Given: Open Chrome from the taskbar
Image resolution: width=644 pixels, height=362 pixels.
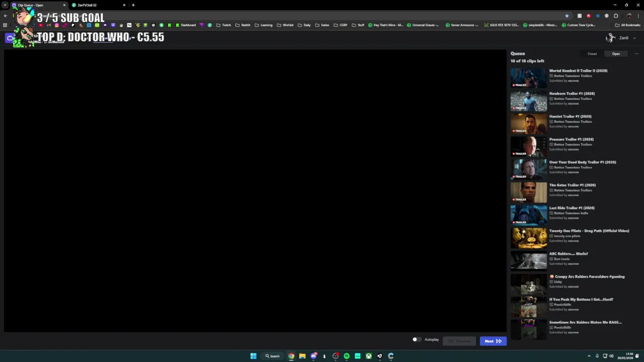Looking at the screenshot, I should click(291, 356).
